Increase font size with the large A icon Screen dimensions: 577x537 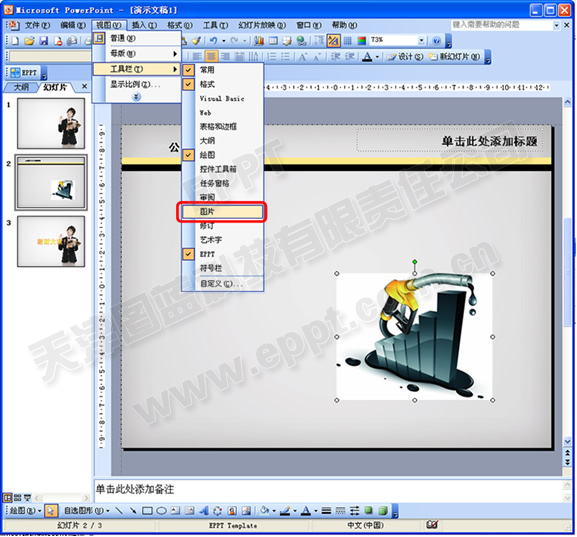[302, 57]
